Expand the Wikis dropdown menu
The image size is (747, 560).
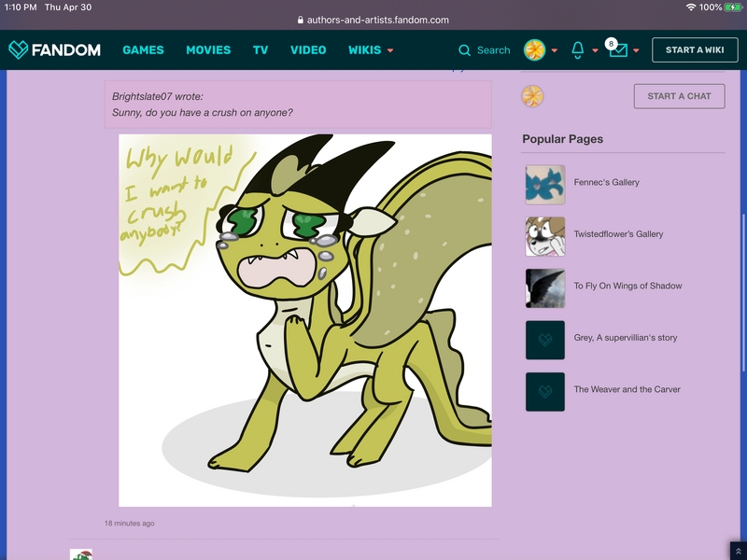390,50
